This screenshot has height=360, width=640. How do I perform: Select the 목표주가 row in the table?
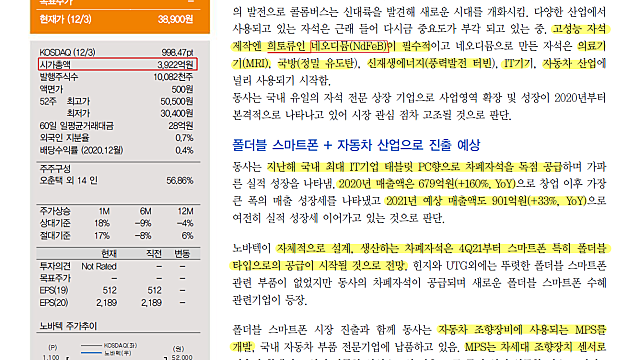click(x=118, y=278)
